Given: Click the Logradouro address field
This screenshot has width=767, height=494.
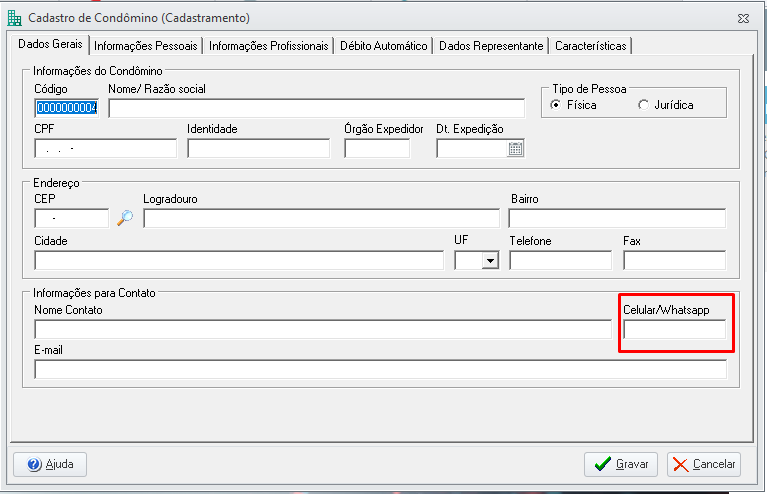Looking at the screenshot, I should (x=321, y=218).
